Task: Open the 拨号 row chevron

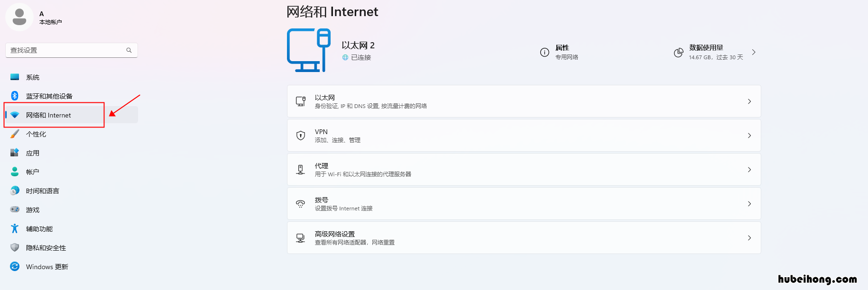Action: coord(749,204)
